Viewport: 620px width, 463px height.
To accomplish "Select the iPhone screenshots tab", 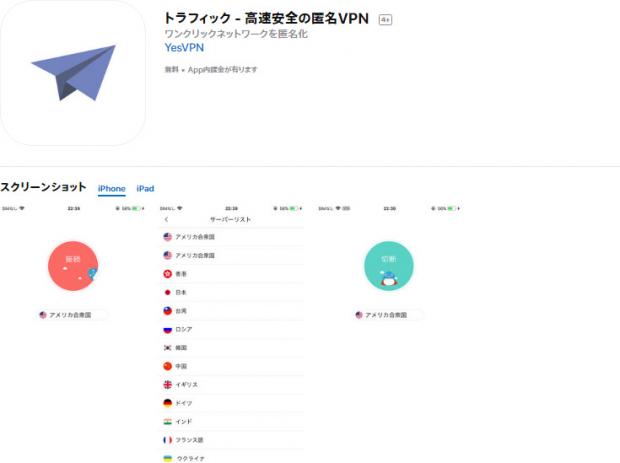I will click(111, 189).
